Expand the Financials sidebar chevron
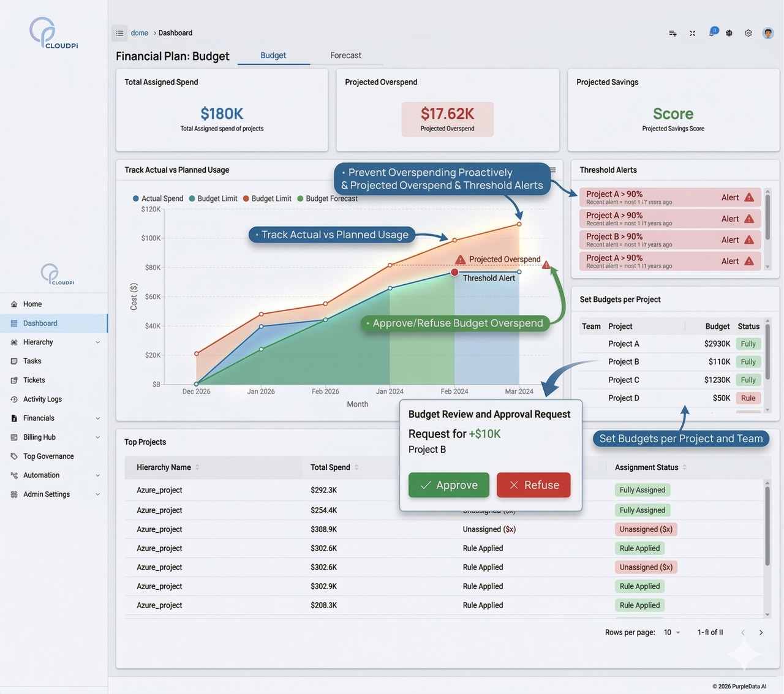This screenshot has width=784, height=694. coord(97,418)
